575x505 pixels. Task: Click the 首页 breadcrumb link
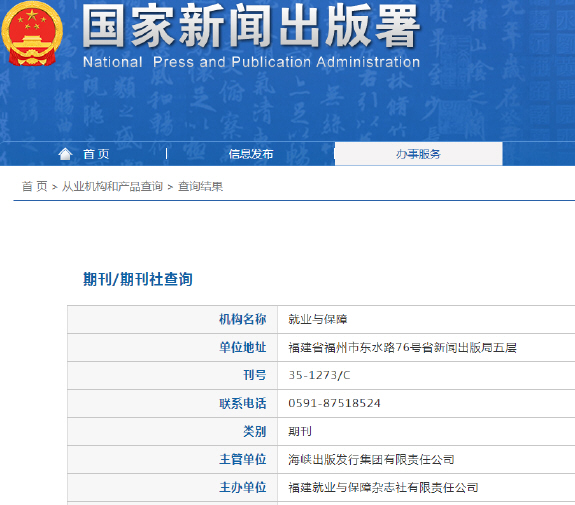[x=34, y=186]
